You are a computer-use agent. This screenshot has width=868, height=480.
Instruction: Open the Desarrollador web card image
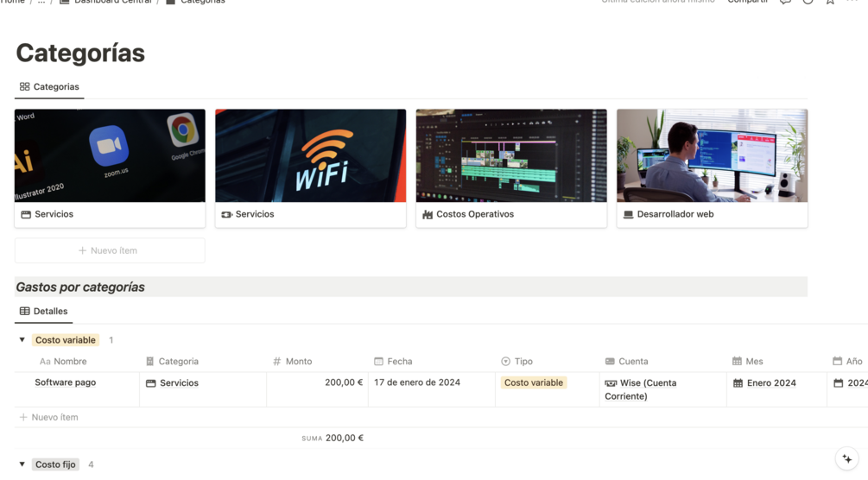(x=712, y=155)
